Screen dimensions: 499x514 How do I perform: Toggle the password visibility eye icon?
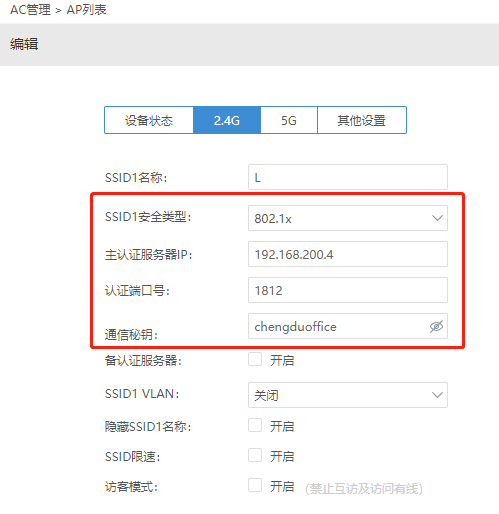[436, 326]
